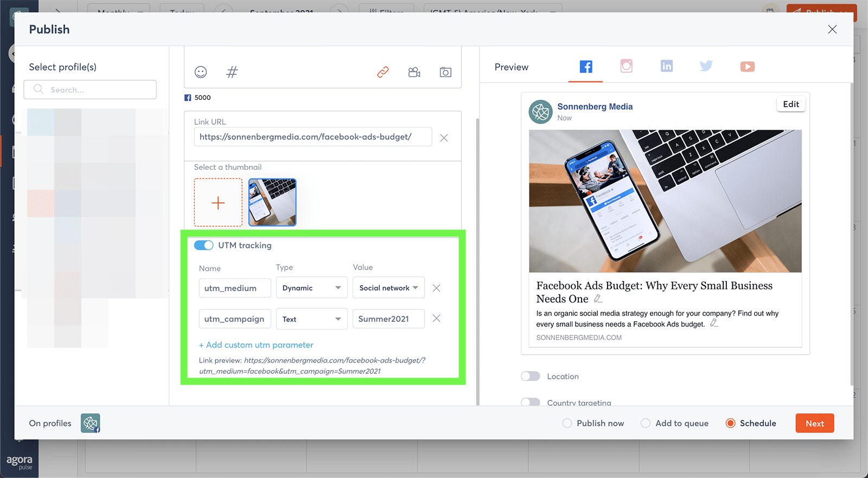Remove the utm_campaign parameter row
868x478 pixels.
436,318
